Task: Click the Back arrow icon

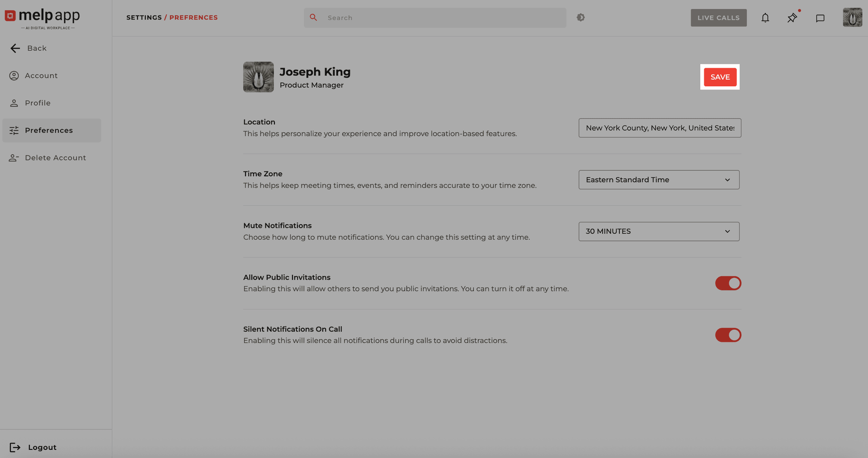Action: [15, 48]
